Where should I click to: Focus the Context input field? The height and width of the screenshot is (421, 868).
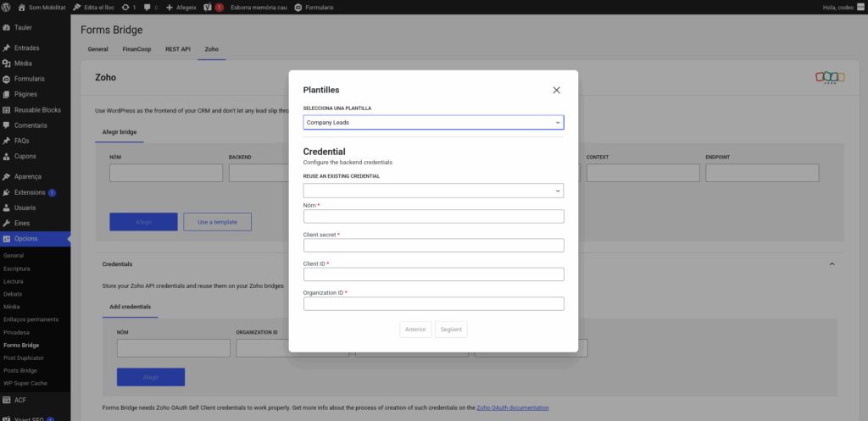coord(643,173)
